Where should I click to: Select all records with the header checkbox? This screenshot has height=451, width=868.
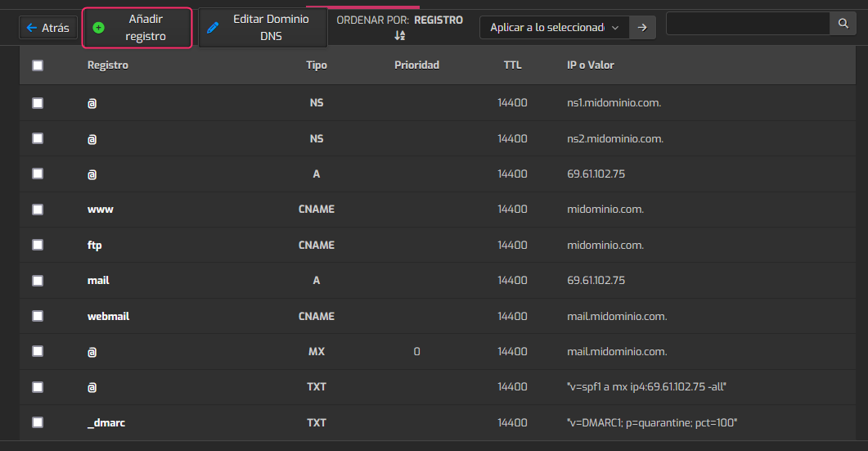38,65
